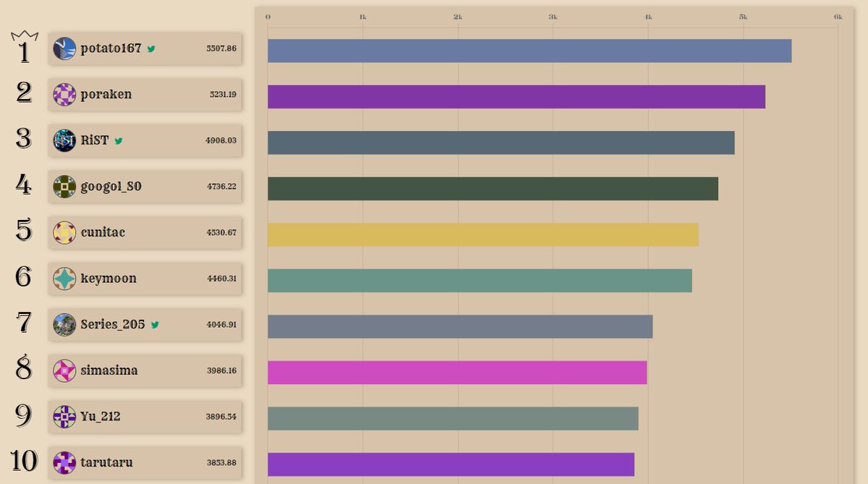Viewport: 868px width, 484px height.
Task: Click tarutaru's violet chart bar
Action: tap(451, 464)
